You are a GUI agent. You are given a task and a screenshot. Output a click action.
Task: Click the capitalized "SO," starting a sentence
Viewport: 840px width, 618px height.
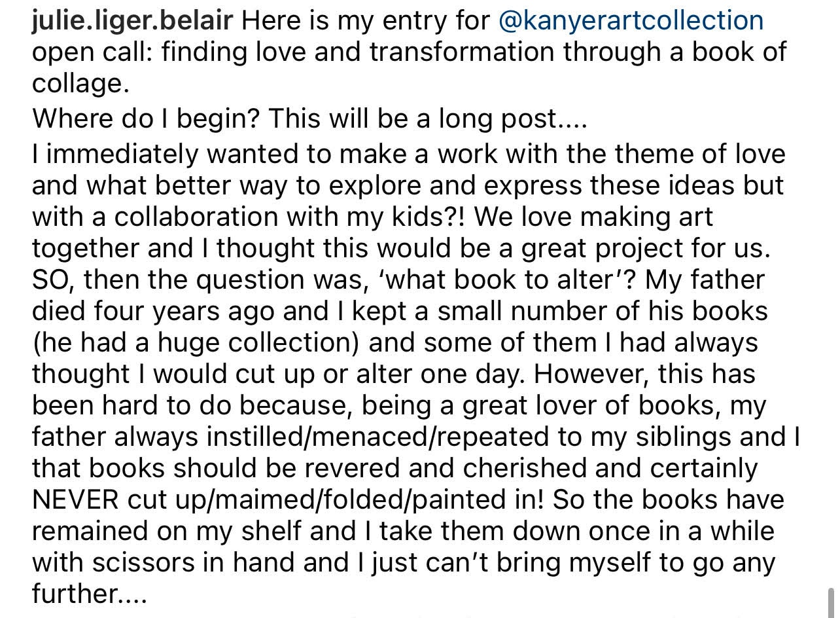click(54, 280)
